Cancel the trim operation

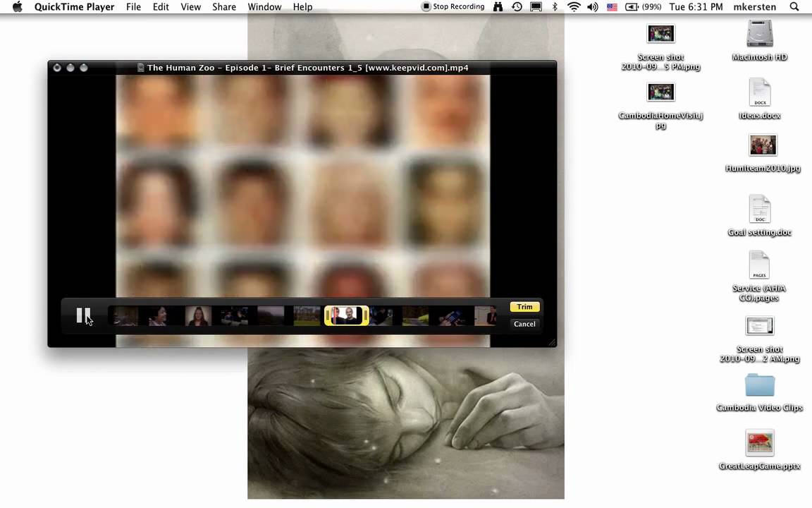[524, 324]
